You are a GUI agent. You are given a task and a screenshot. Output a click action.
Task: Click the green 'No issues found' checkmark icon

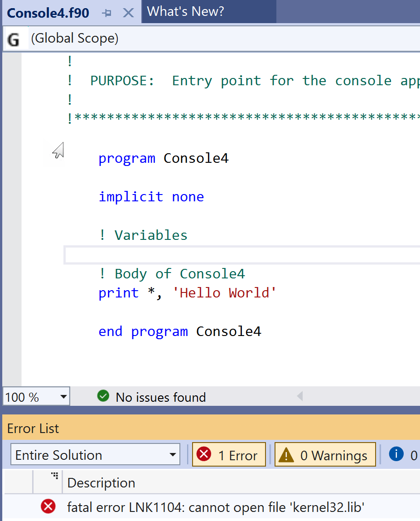103,396
